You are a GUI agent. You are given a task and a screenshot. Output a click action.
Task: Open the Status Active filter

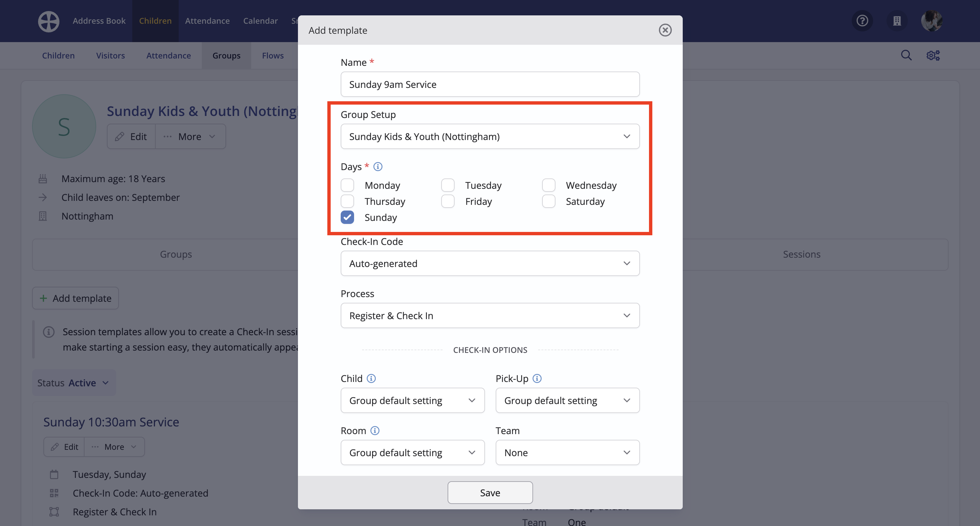click(x=73, y=383)
